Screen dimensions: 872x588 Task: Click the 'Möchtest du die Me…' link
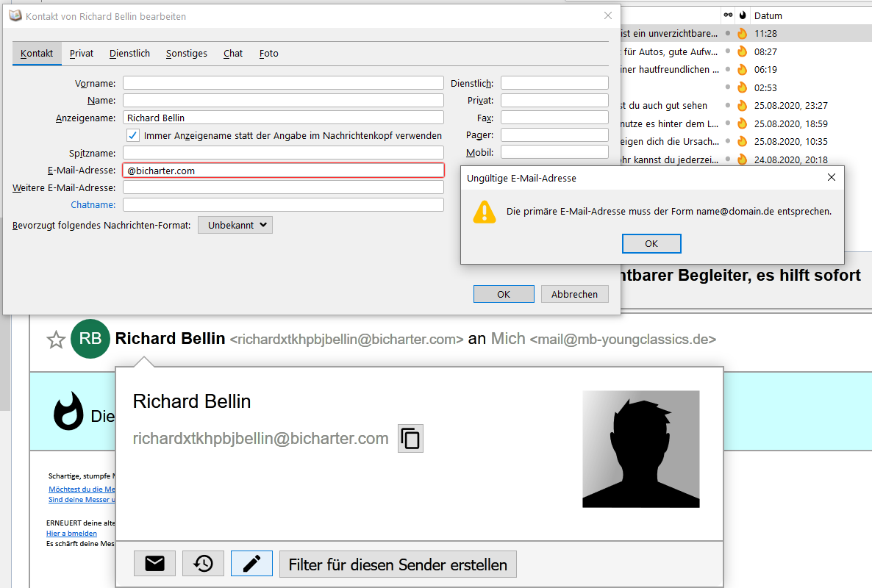[x=81, y=489]
